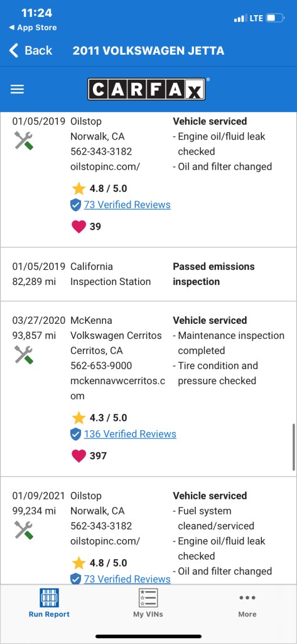This screenshot has height=644, width=297.
Task: Open the hamburger menu icon
Action: click(x=17, y=89)
